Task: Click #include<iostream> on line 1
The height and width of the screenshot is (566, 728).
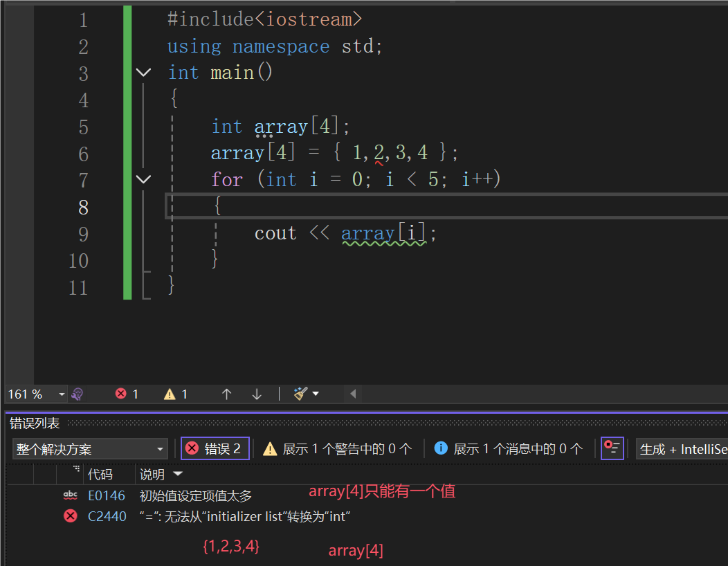Action: tap(264, 19)
